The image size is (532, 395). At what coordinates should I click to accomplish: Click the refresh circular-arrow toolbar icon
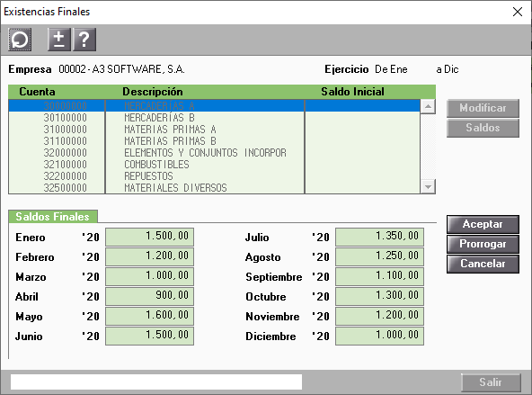click(x=20, y=40)
